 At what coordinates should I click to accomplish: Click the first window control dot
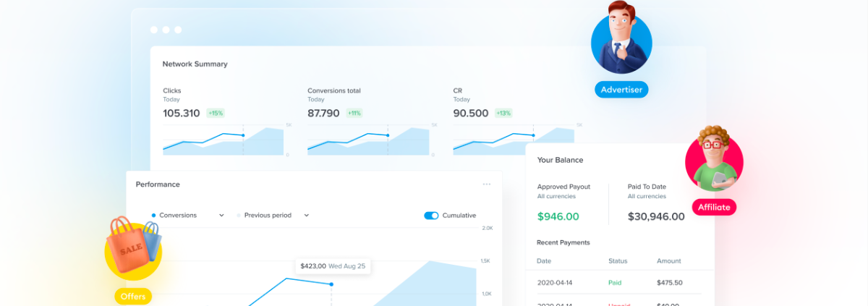coord(153,30)
